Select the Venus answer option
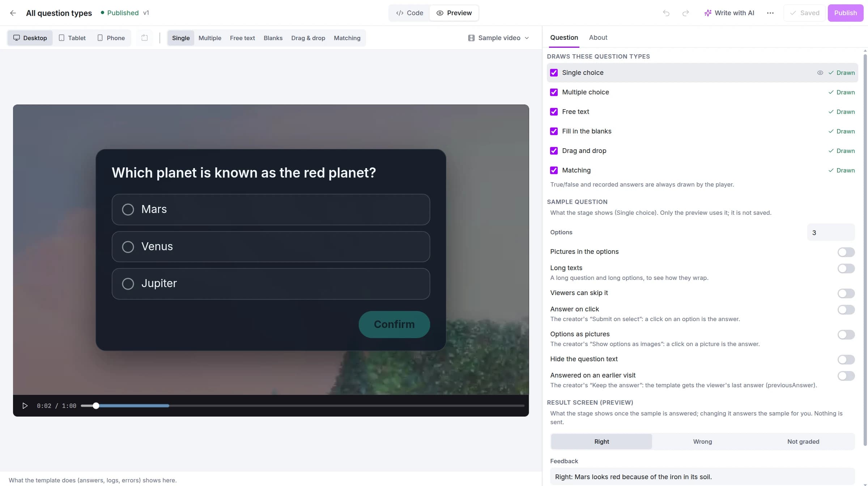Image resolution: width=868 pixels, height=486 pixels. [x=271, y=247]
